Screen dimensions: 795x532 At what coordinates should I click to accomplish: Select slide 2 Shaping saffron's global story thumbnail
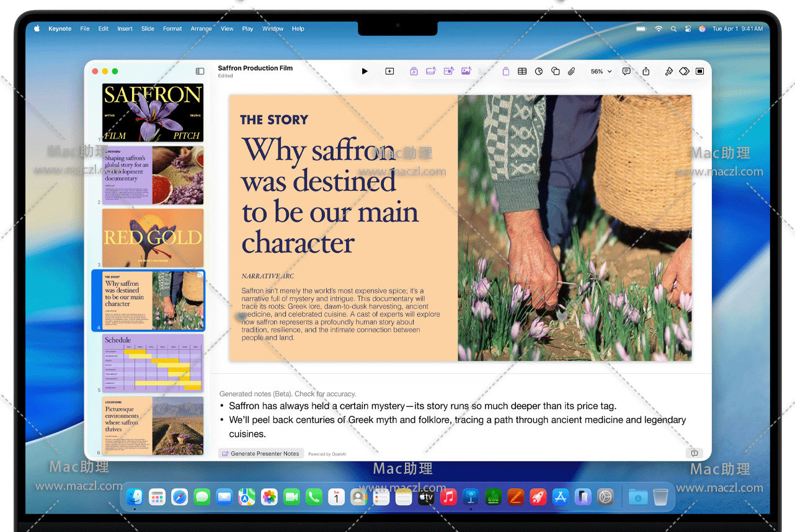pos(153,175)
